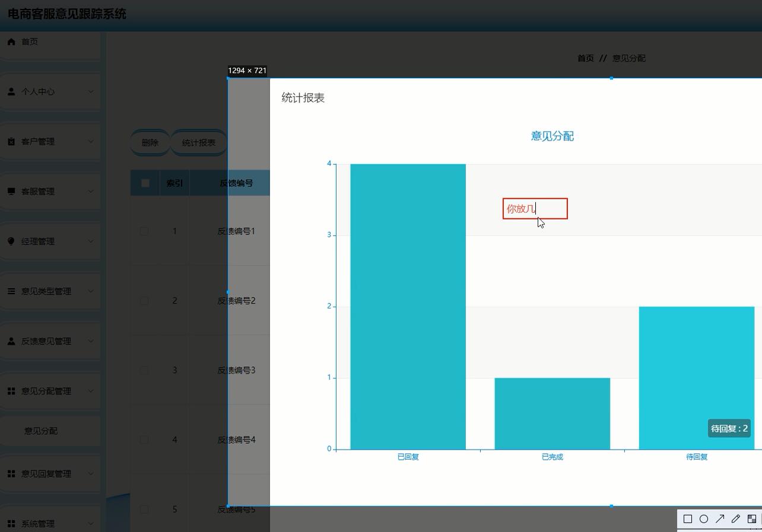The height and width of the screenshot is (532, 762).
Task: Click the 删除 button
Action: (150, 143)
